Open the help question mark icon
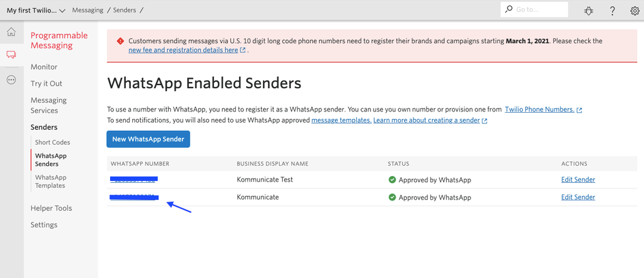 click(612, 11)
